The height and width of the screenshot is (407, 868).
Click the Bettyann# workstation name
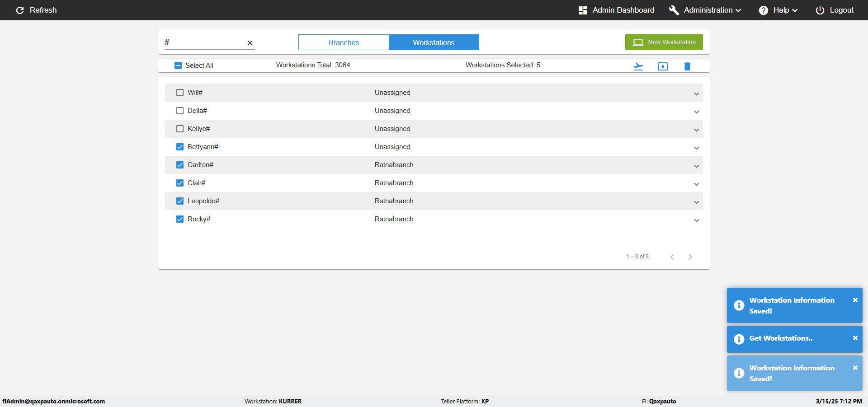click(x=203, y=147)
